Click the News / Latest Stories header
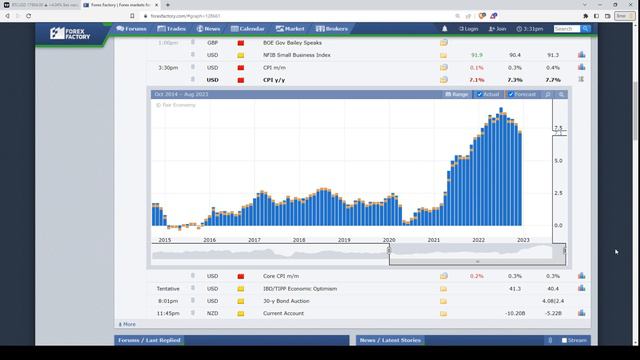The image size is (640, 360). pyautogui.click(x=390, y=340)
